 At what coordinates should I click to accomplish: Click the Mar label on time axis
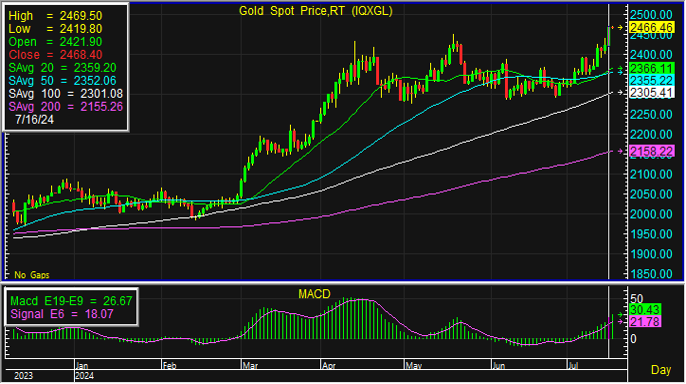click(x=249, y=365)
